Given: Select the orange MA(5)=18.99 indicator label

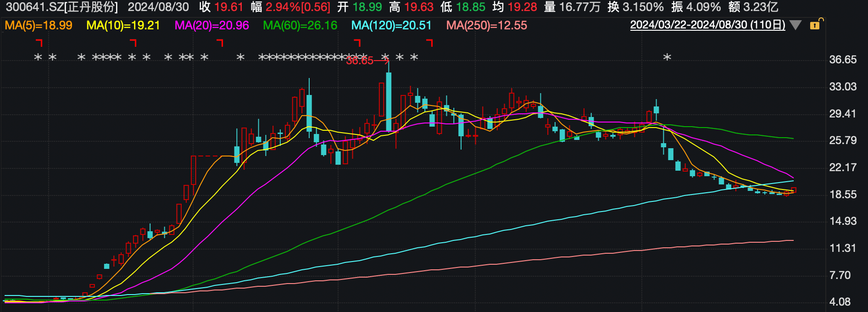Looking at the screenshot, I should (39, 25).
